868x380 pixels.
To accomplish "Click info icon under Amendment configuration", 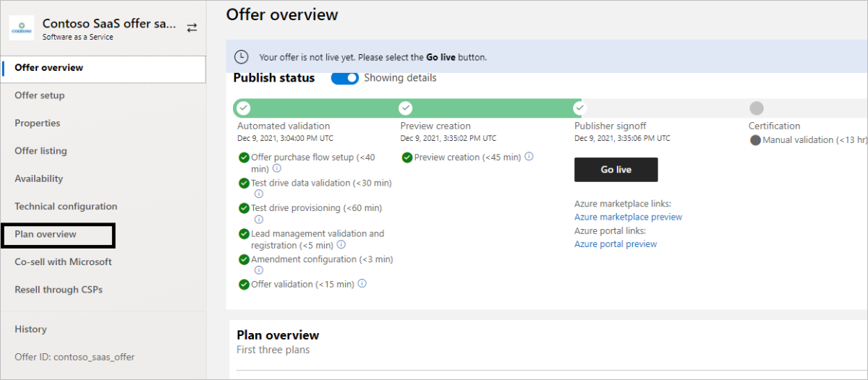I will pos(259,270).
